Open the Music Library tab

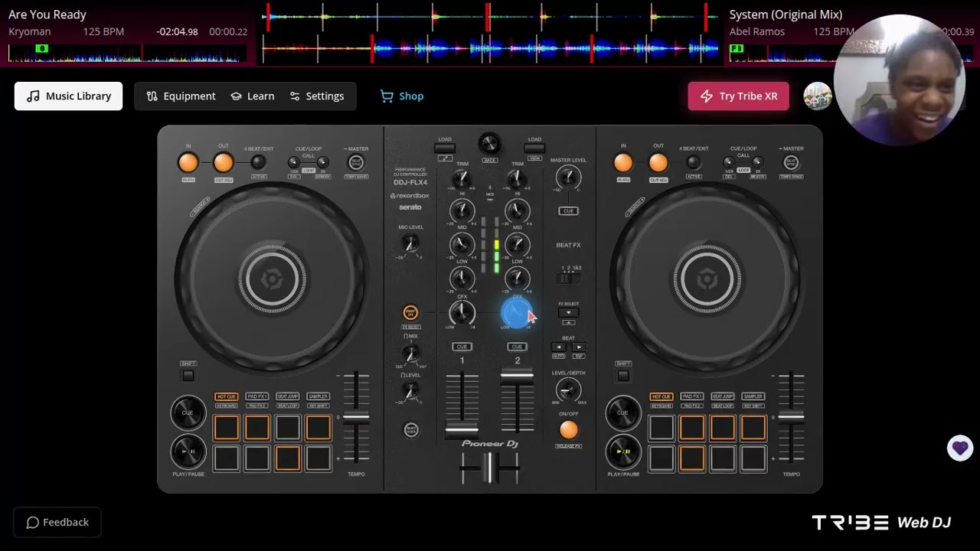(68, 96)
